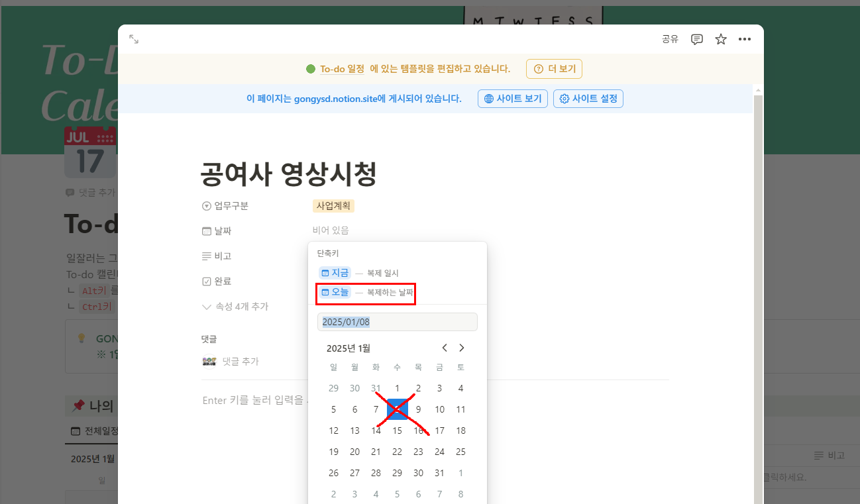
Task: Click the 업무구분 property label
Action: click(225, 206)
